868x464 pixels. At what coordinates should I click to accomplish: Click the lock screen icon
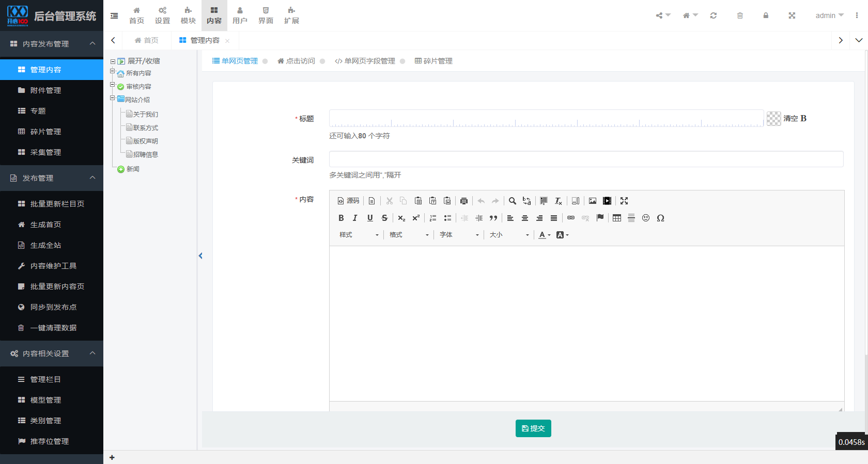pos(766,15)
